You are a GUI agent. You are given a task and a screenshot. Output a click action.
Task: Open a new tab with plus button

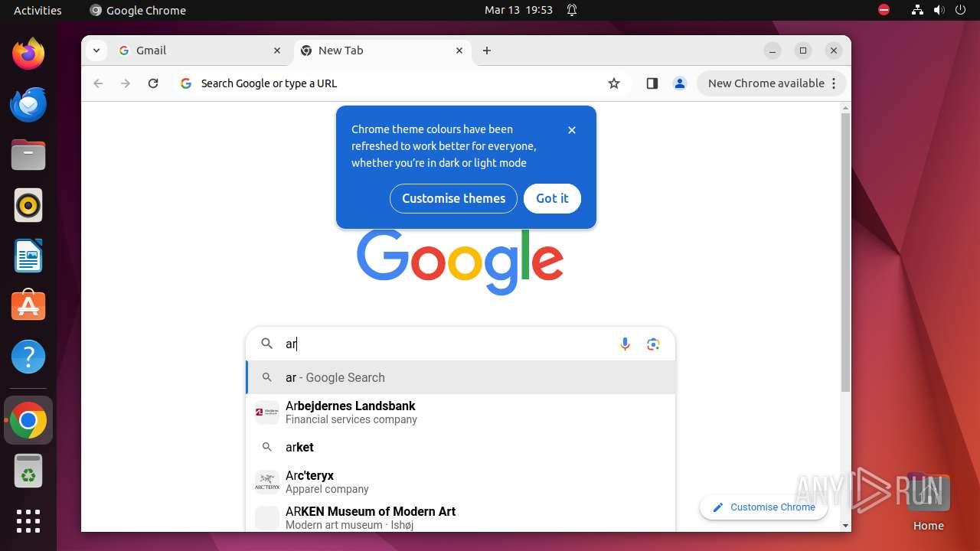487,51
